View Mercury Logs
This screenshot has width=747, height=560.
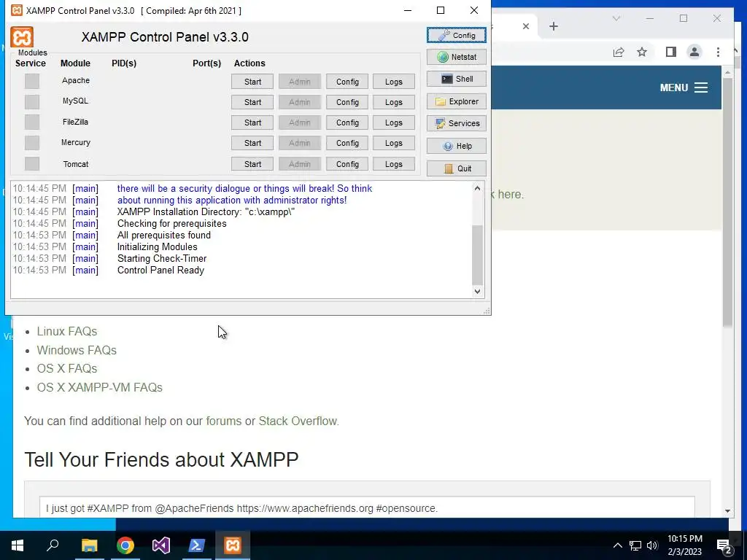pos(393,143)
